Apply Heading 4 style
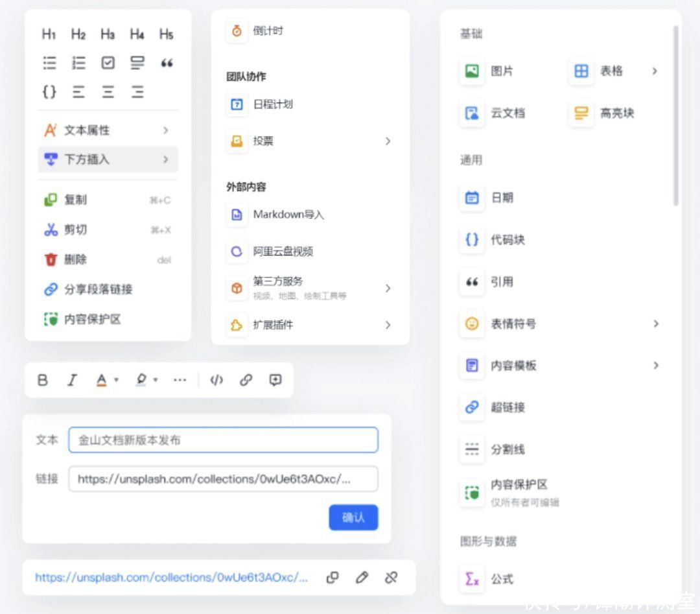Viewport: 700px width, 614px height. [x=137, y=34]
